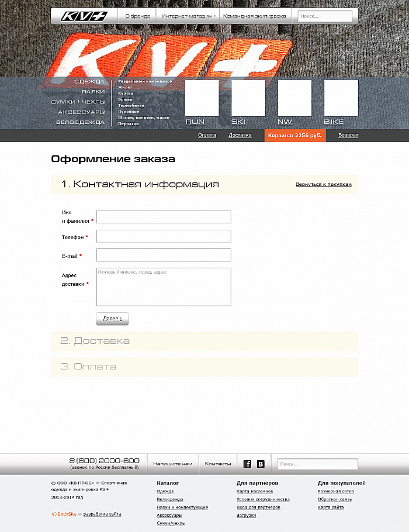Open 'Жилет' subcategory link
The height and width of the screenshot is (532, 409).
click(x=125, y=87)
